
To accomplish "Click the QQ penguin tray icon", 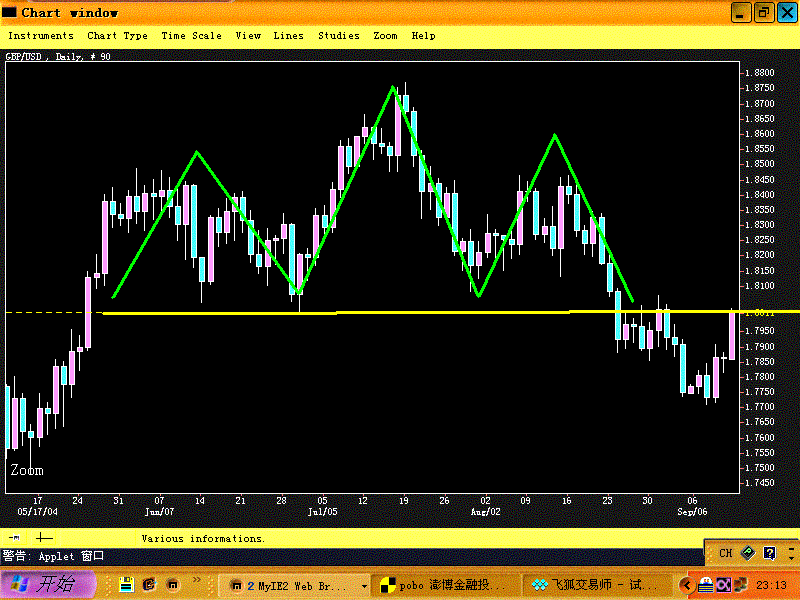I will point(706,585).
